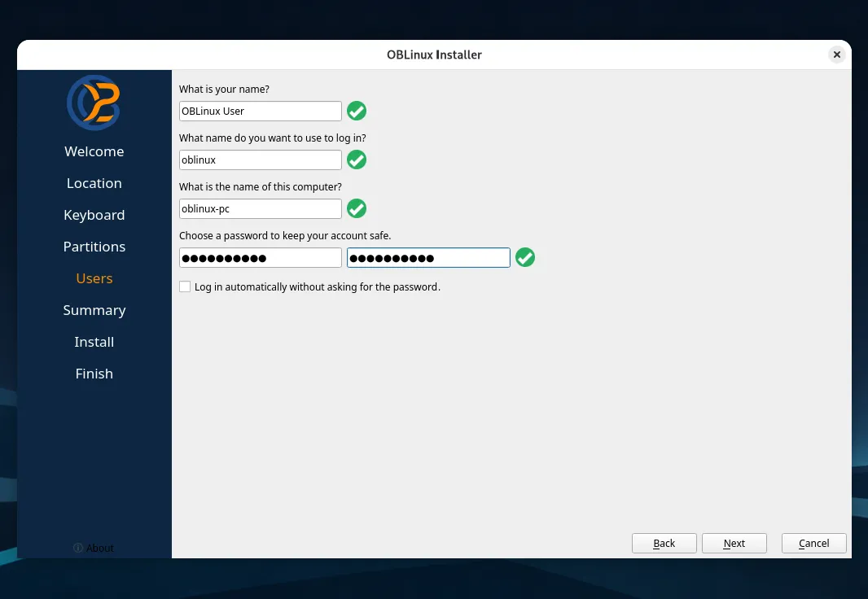Focus the password confirmation field
The width and height of the screenshot is (868, 599).
[x=428, y=258]
